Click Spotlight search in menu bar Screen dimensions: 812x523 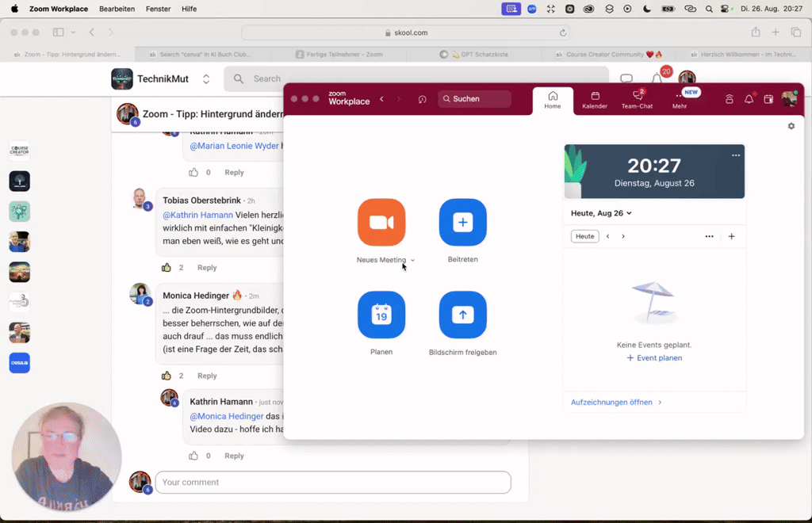709,9
